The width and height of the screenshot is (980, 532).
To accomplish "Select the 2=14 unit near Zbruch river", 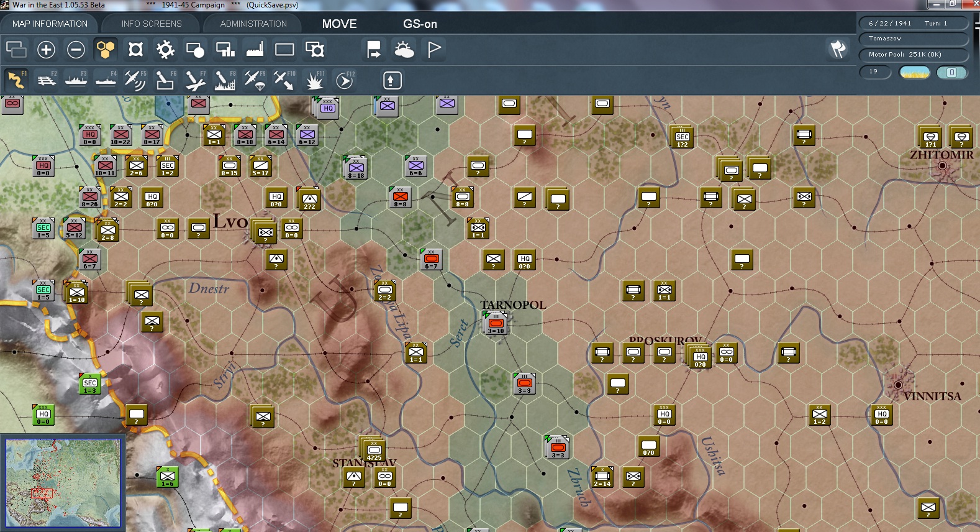I will (602, 477).
